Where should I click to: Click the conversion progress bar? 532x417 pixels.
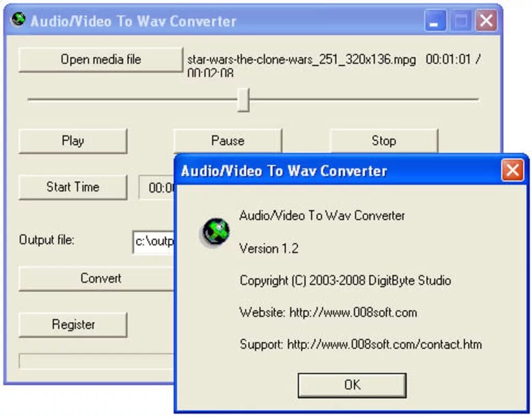click(x=96, y=361)
